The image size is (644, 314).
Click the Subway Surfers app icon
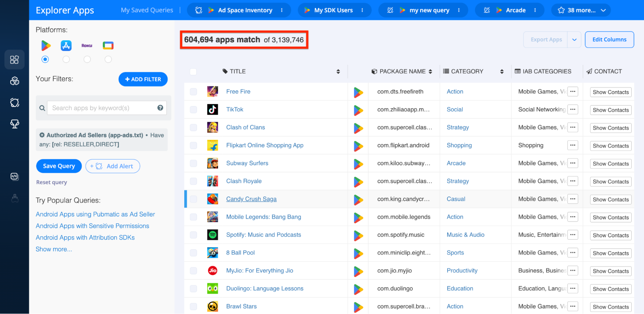pos(213,163)
